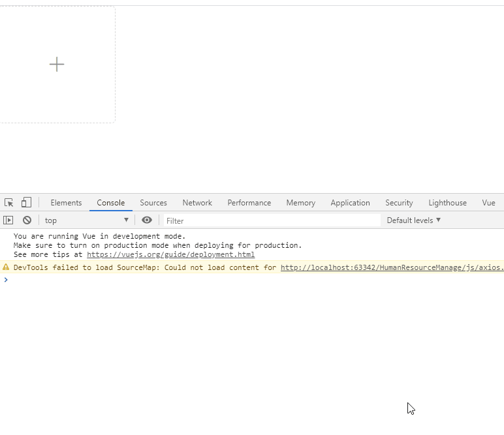Click the console prompt chevron
This screenshot has height=435, width=504.
coord(6,280)
